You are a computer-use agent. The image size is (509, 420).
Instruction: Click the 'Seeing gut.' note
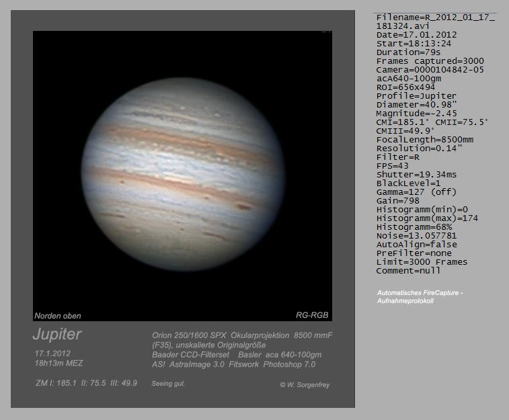[x=168, y=384]
